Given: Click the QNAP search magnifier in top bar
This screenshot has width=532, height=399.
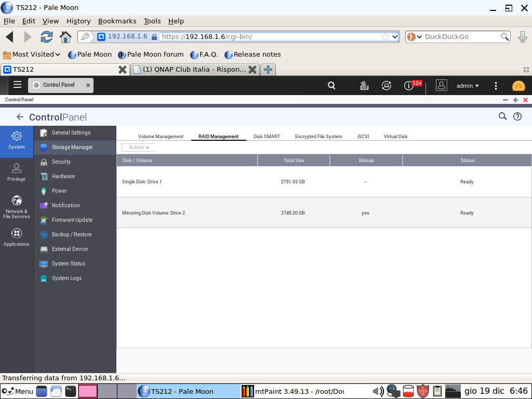Looking at the screenshot, I should (331, 86).
